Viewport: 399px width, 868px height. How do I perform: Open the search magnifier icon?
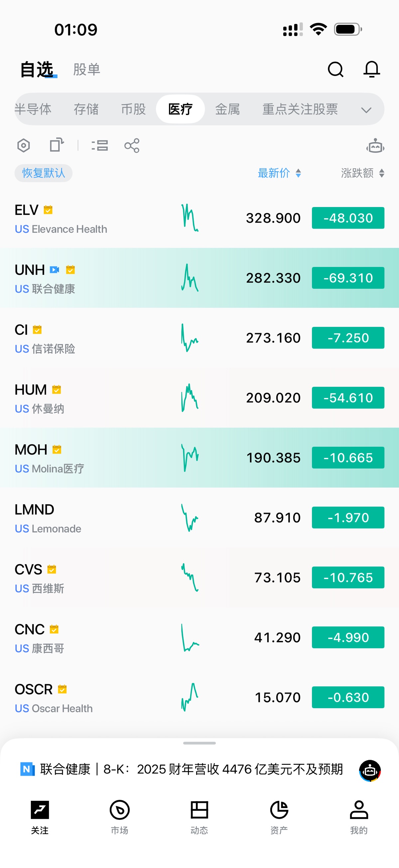click(335, 70)
